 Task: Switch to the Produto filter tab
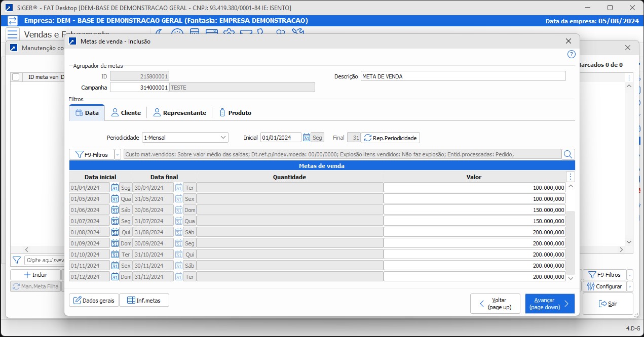[235, 113]
